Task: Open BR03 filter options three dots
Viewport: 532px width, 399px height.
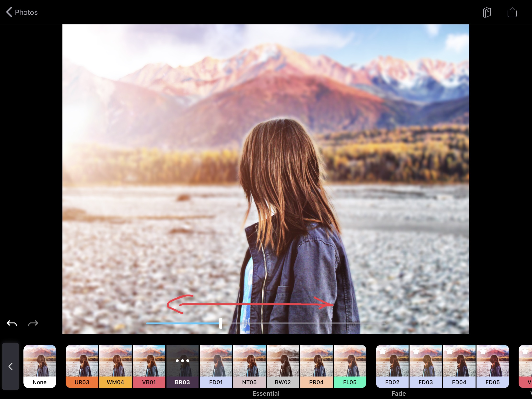Action: coord(182,360)
